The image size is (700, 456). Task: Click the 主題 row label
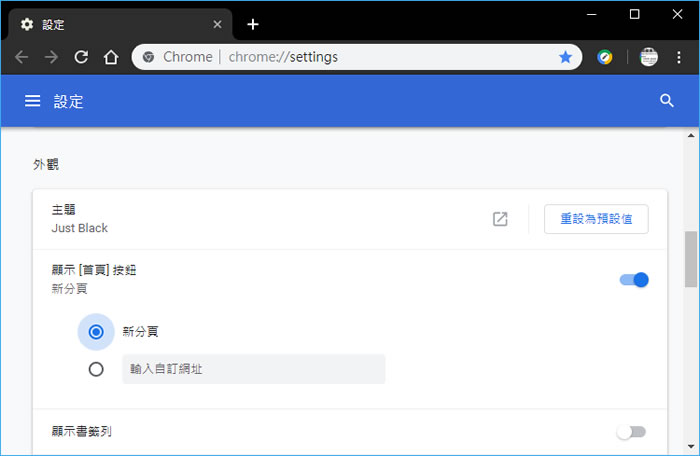[x=63, y=209]
